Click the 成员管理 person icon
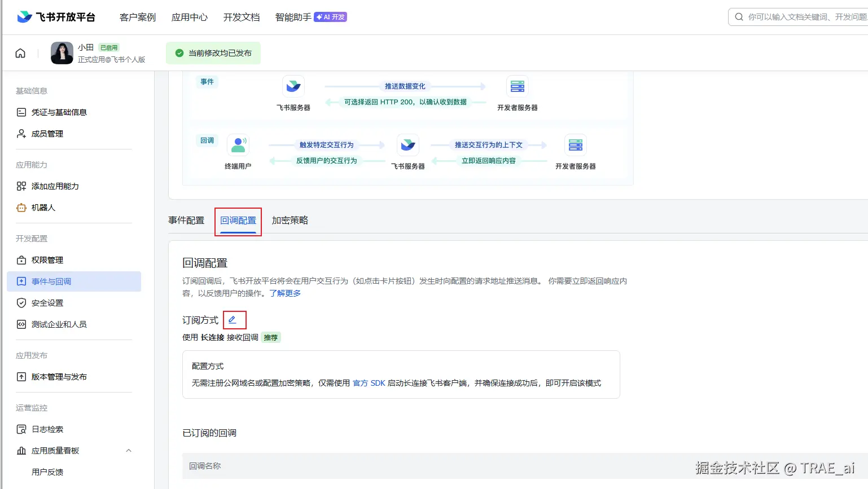Viewport: 868px width, 489px height. 21,134
